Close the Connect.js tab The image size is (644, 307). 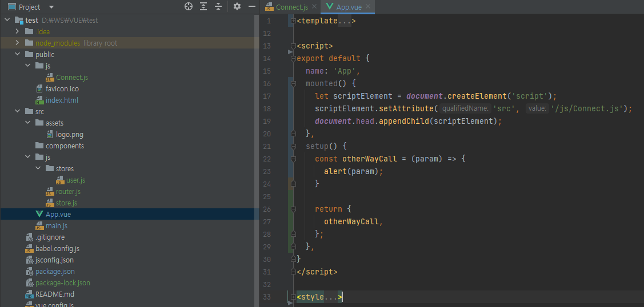[314, 6]
